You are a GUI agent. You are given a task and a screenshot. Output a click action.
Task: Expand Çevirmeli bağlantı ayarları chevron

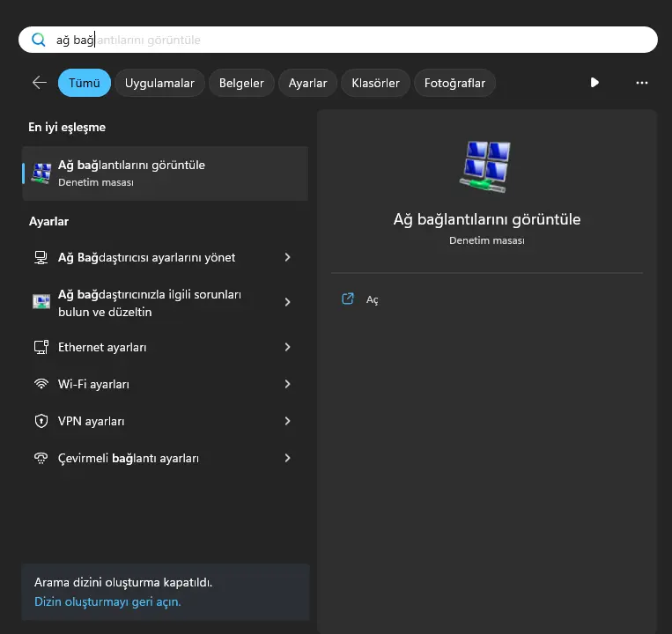pyautogui.click(x=287, y=458)
